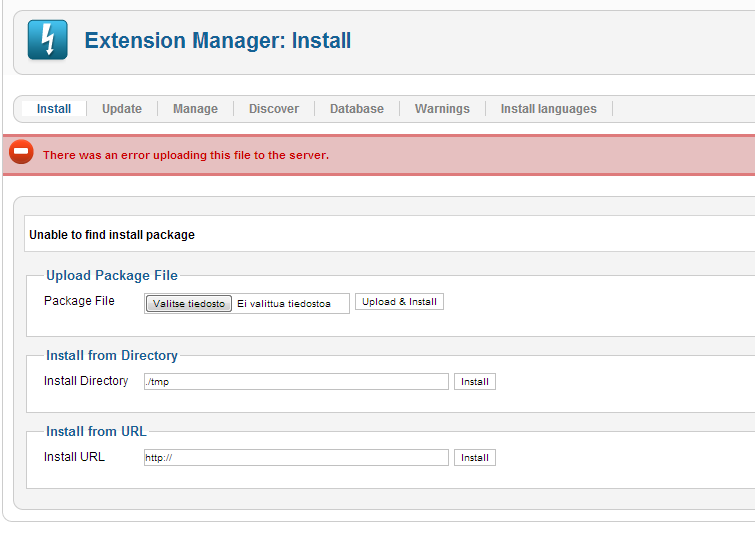Click the Extension Manager lightning bolt icon
This screenshot has height=547, width=755.
(x=47, y=41)
